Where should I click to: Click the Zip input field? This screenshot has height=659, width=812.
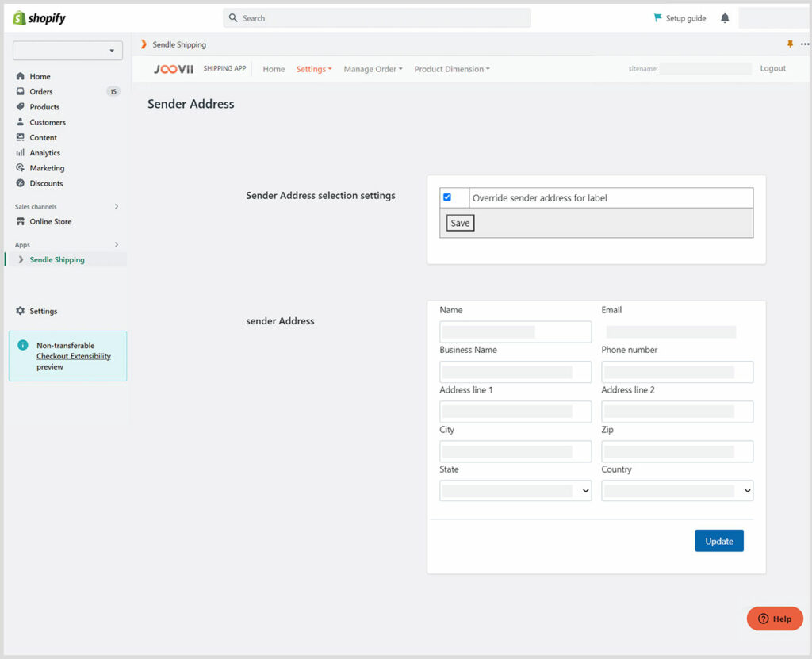click(x=677, y=451)
